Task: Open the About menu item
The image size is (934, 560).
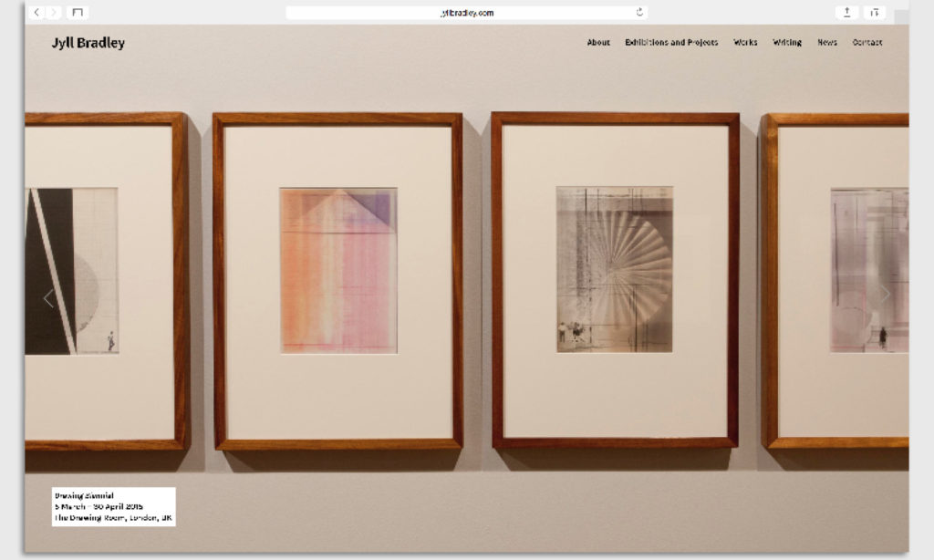Action: (x=598, y=42)
